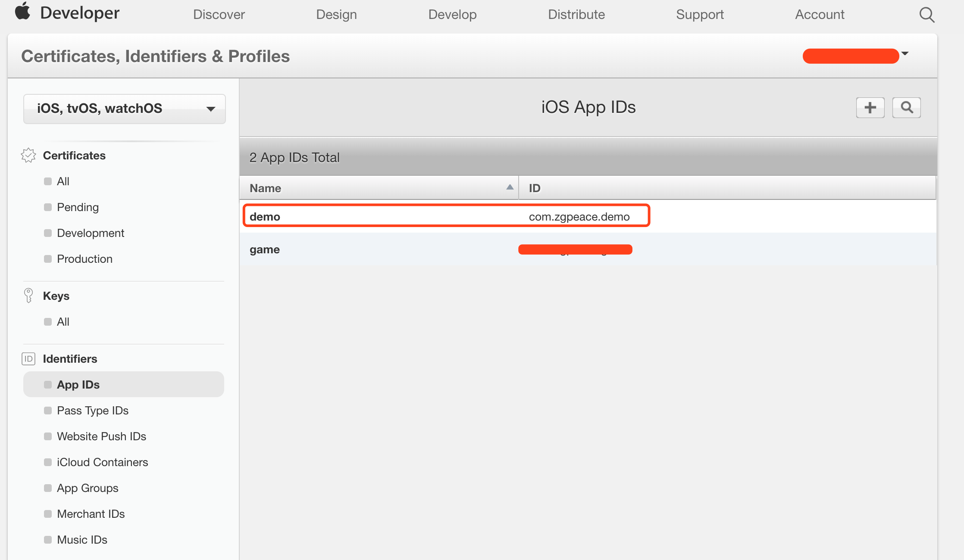Screen dimensions: 964x560
Task: Open the Distribute menu
Action: click(x=576, y=15)
